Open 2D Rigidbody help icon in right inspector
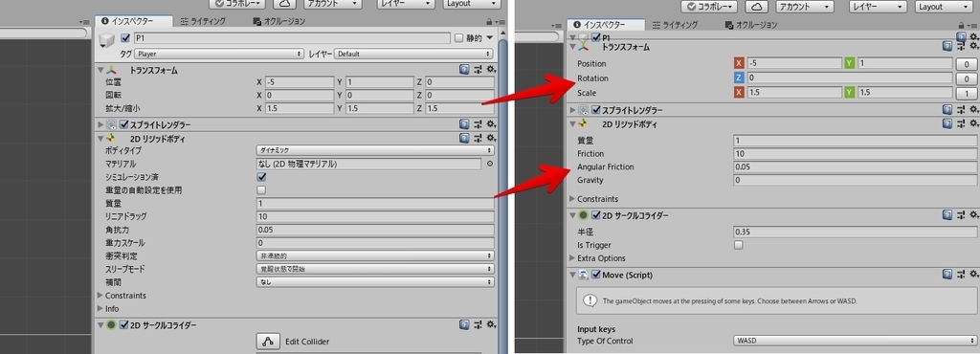The height and width of the screenshot is (354, 980). [947, 123]
